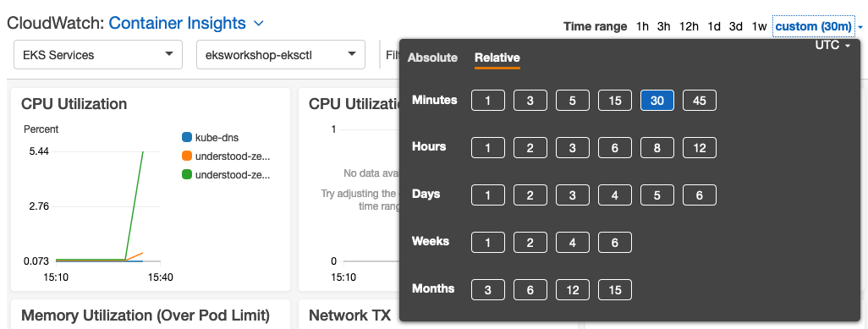Choose 8 in the Hours row
This screenshot has height=329, width=868.
click(x=657, y=148)
